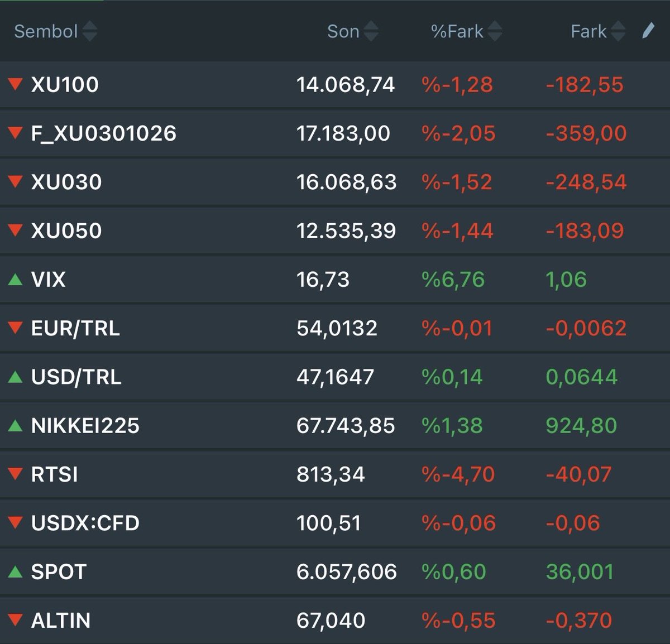Click XU100 percent change %-1,28
670x644 pixels.
point(457,85)
